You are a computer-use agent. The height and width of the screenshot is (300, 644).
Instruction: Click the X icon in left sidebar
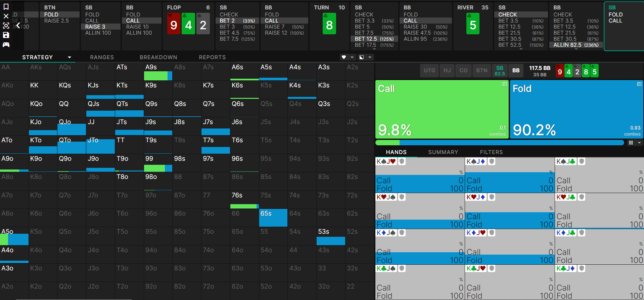6,16
